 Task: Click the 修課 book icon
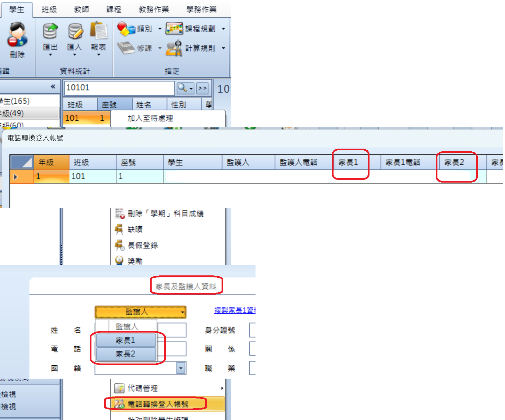126,48
